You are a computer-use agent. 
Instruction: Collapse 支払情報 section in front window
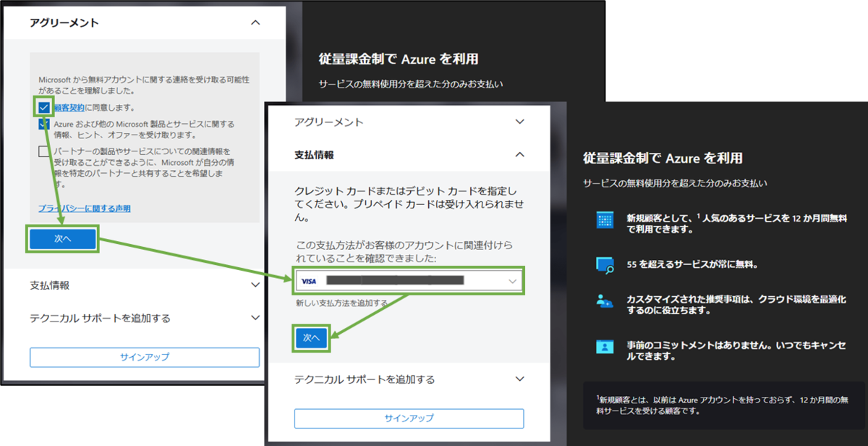pyautogui.click(x=519, y=154)
